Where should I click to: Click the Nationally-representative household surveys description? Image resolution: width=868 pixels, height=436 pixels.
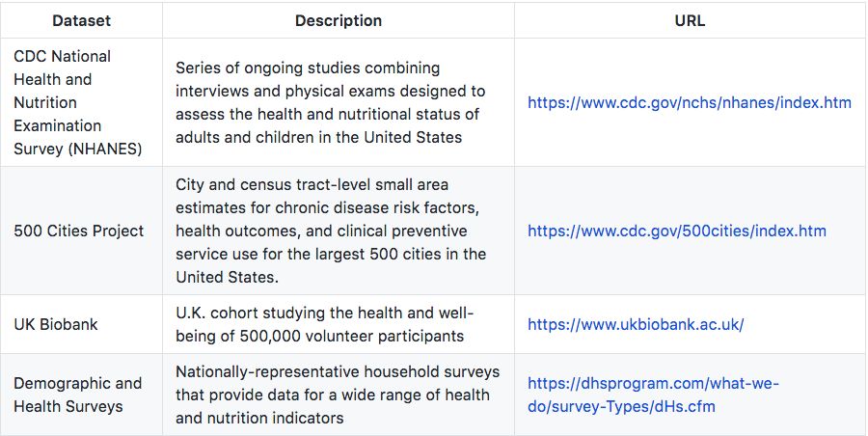click(x=338, y=395)
